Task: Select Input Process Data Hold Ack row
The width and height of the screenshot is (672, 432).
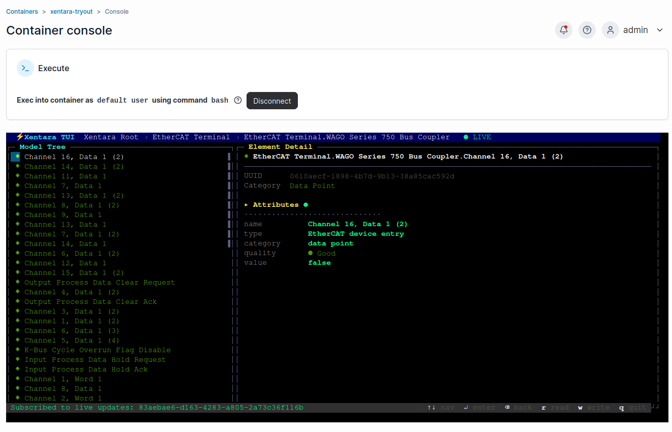Action: (x=86, y=369)
